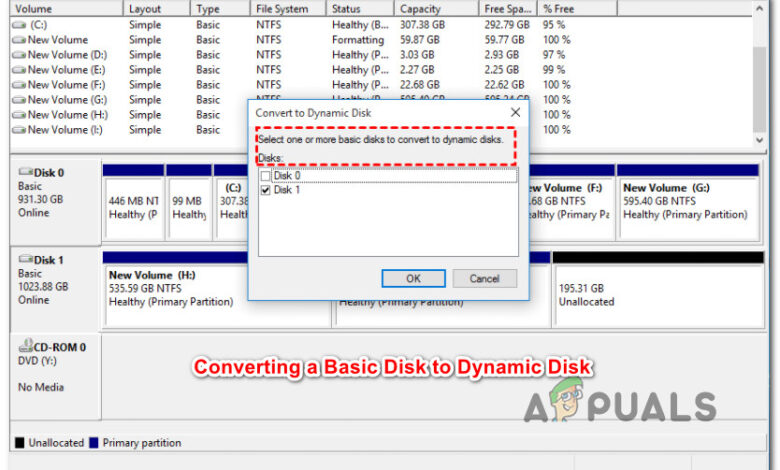Click the CD-ROM 0 DVD (Y:) label

coord(55,376)
